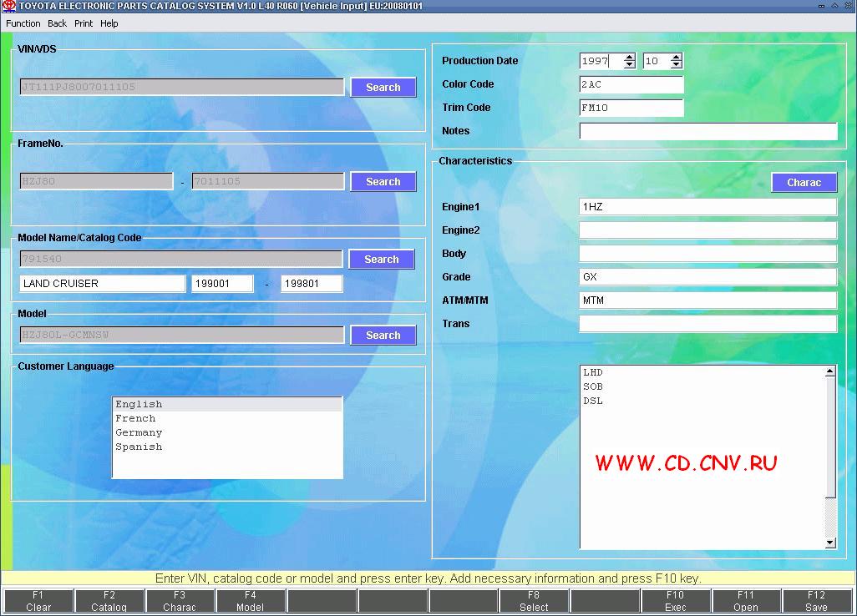Click the start date field 199001
The height and width of the screenshot is (616, 857).
click(x=222, y=284)
